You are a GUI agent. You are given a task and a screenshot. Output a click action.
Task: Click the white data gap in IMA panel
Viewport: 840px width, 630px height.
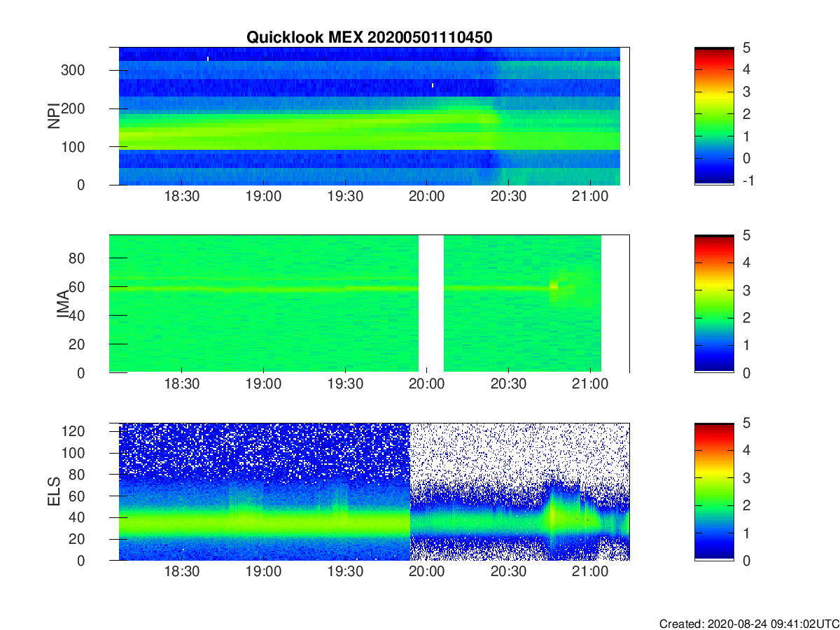(431, 304)
